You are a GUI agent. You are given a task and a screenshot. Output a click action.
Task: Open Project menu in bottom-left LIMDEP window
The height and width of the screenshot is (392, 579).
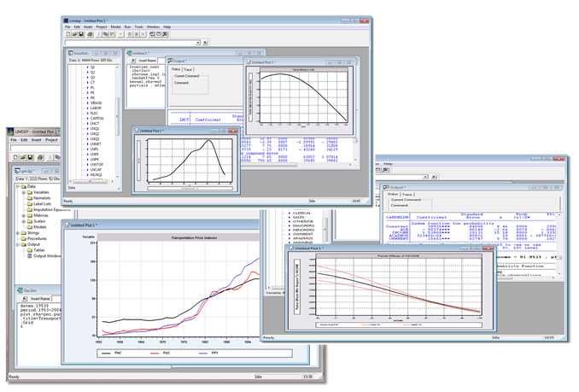tap(51, 140)
